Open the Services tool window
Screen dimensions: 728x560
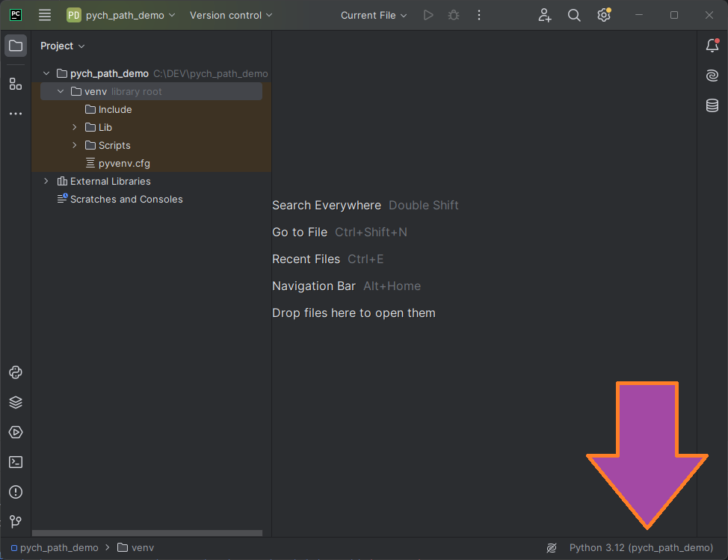tap(16, 432)
